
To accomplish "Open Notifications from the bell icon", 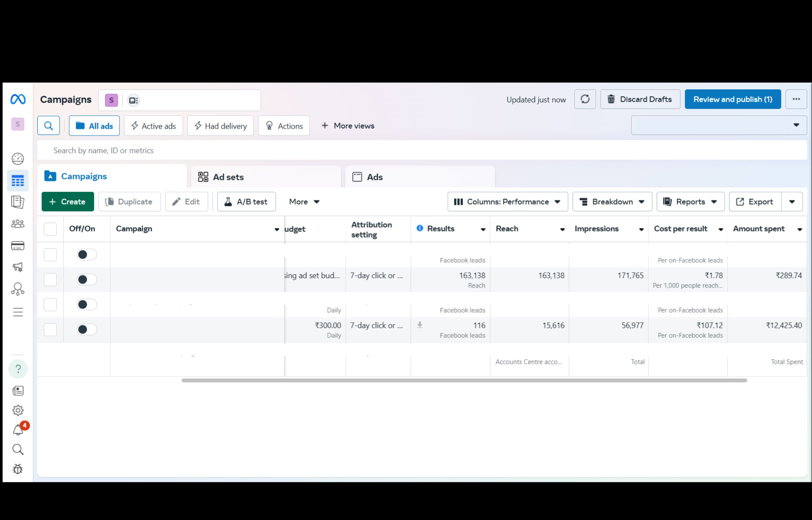I will pos(18,430).
